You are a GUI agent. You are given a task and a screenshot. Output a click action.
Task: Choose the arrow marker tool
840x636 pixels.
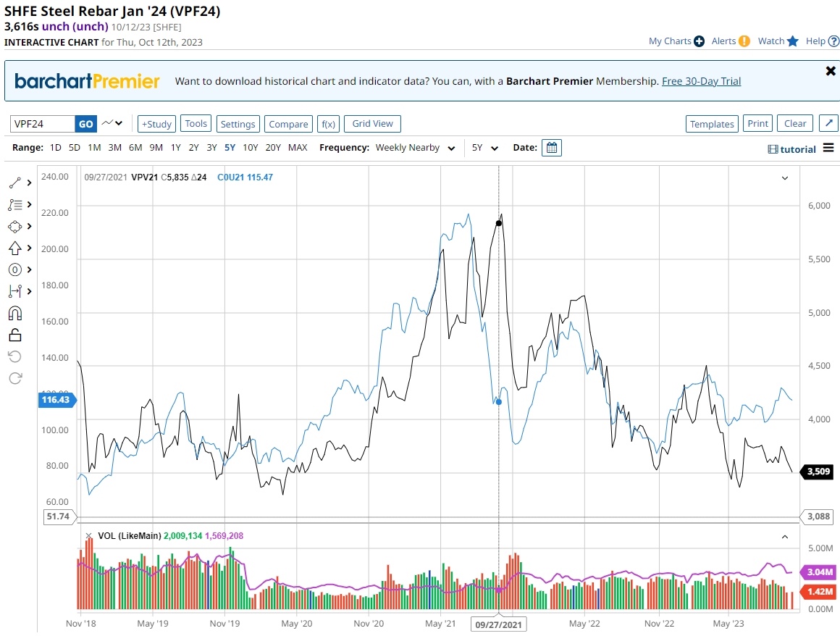[15, 248]
